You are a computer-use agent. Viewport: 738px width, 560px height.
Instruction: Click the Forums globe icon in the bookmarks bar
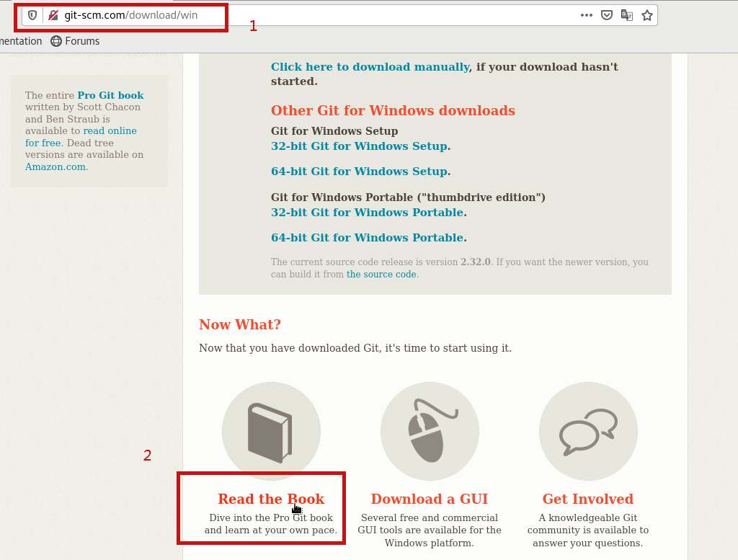tap(56, 41)
